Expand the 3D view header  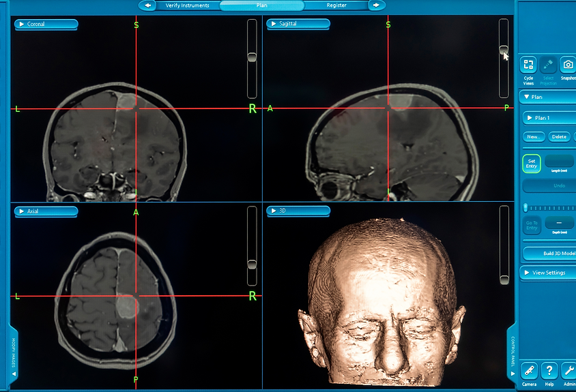click(298, 211)
